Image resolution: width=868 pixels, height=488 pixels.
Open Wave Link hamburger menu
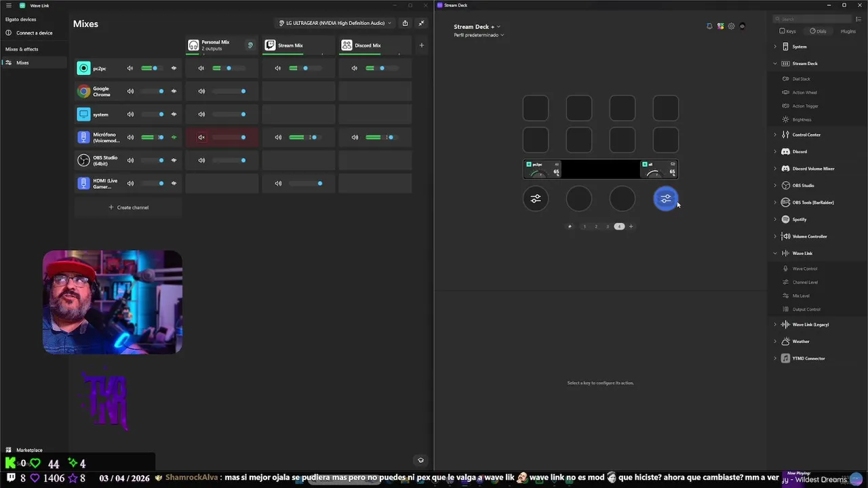pos(9,5)
